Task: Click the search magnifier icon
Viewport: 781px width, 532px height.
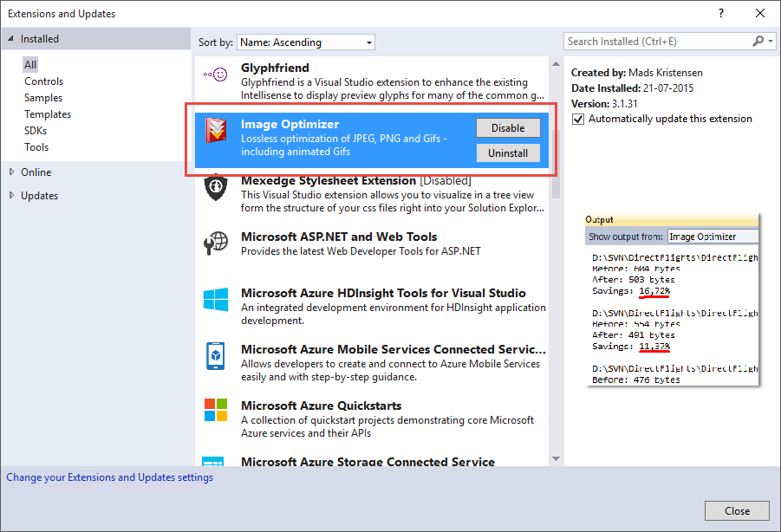Action: (x=758, y=42)
